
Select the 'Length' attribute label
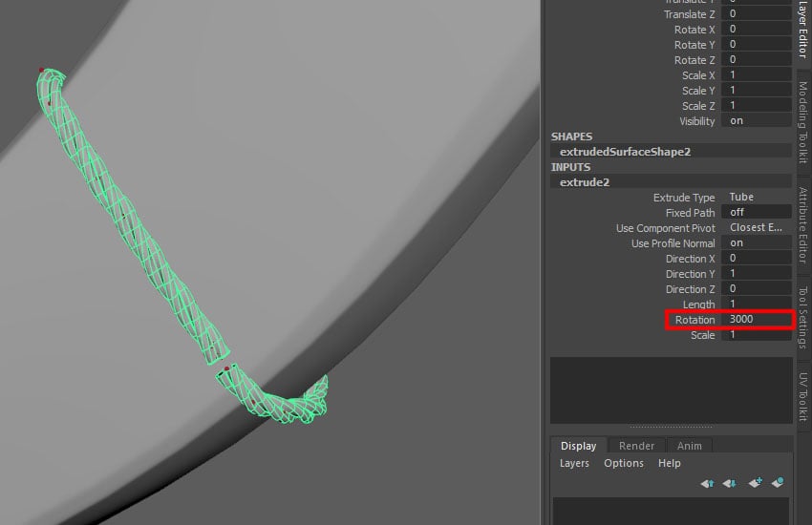[698, 304]
